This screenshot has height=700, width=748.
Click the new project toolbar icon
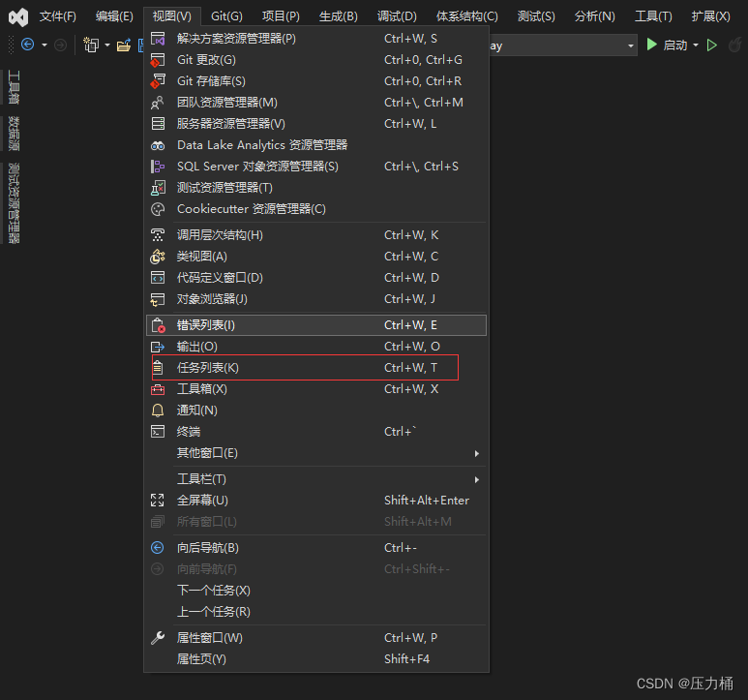tap(91, 45)
